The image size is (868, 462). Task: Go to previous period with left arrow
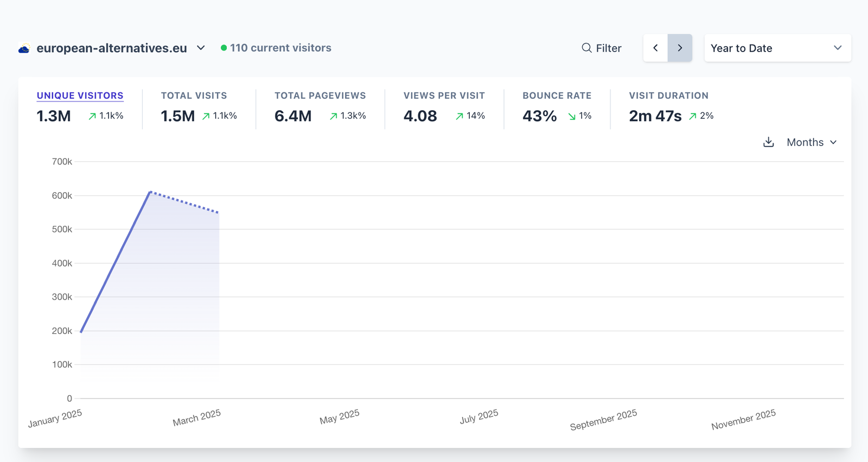[655, 48]
